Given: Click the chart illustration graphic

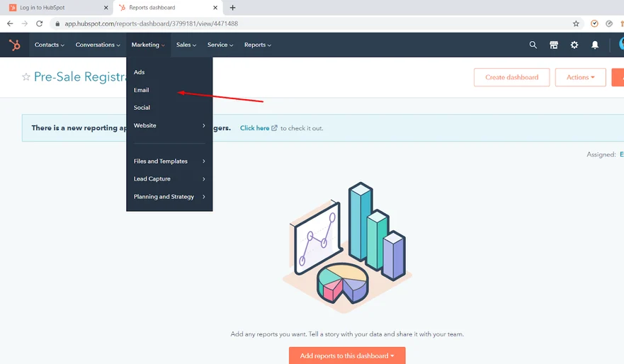Looking at the screenshot, I should coord(347,247).
